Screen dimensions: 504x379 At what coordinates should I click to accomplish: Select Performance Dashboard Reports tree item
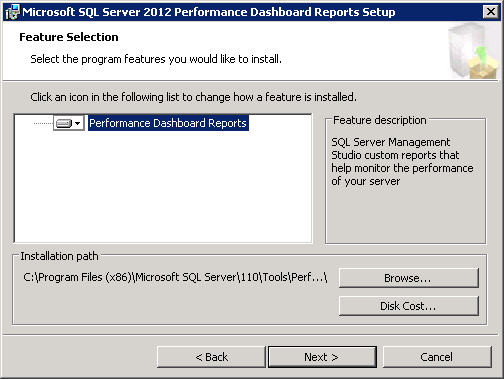[x=168, y=123]
